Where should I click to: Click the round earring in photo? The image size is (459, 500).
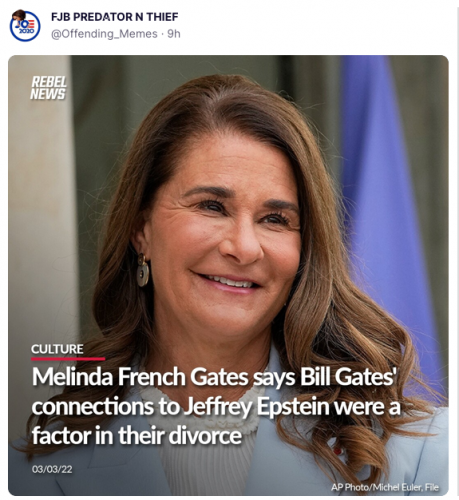pos(143,270)
